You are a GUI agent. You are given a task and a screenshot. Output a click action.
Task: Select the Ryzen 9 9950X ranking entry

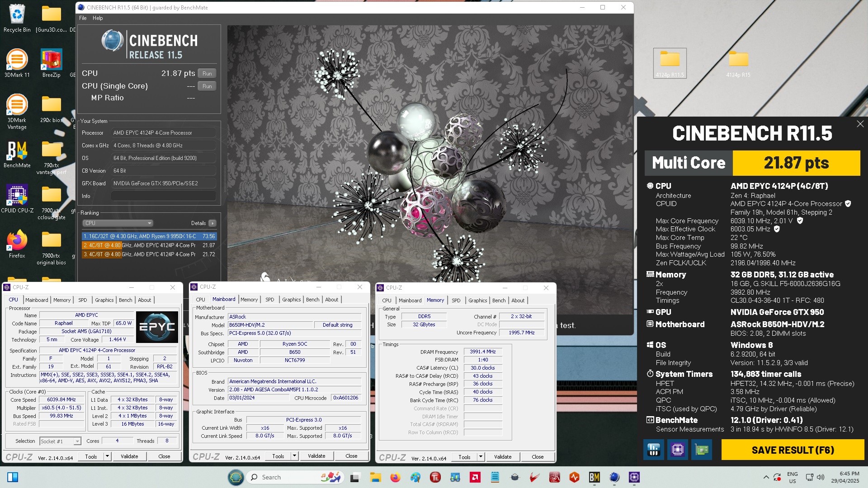pos(149,236)
